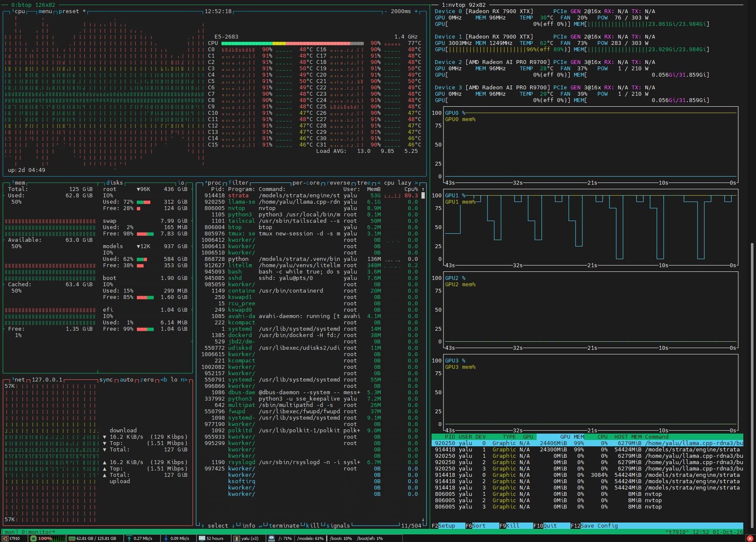The image size is (756, 542).
Task: Click 'kill' in btop proc footer
Action: [313, 526]
